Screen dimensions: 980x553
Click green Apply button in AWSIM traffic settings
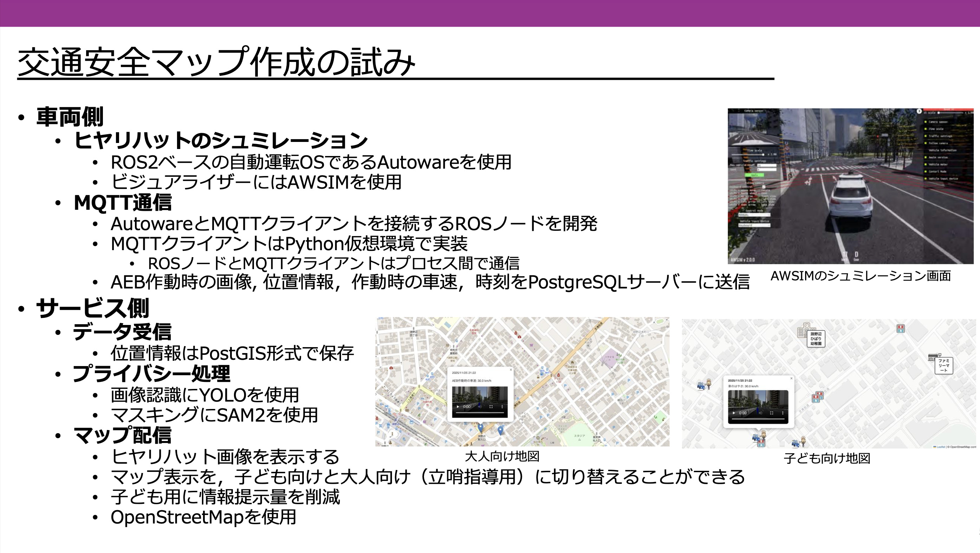pyautogui.click(x=754, y=175)
